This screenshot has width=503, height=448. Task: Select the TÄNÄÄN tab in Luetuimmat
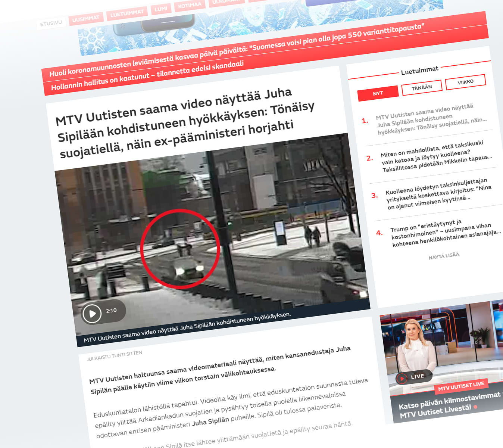(x=422, y=88)
